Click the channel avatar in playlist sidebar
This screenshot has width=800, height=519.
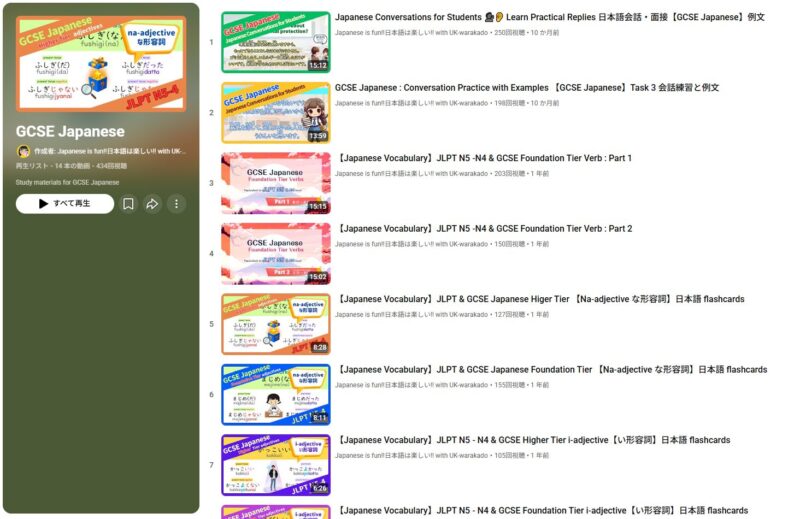pos(23,151)
